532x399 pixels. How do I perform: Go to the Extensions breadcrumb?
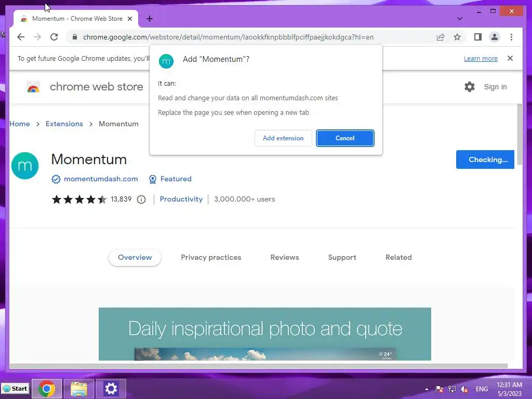click(x=64, y=124)
